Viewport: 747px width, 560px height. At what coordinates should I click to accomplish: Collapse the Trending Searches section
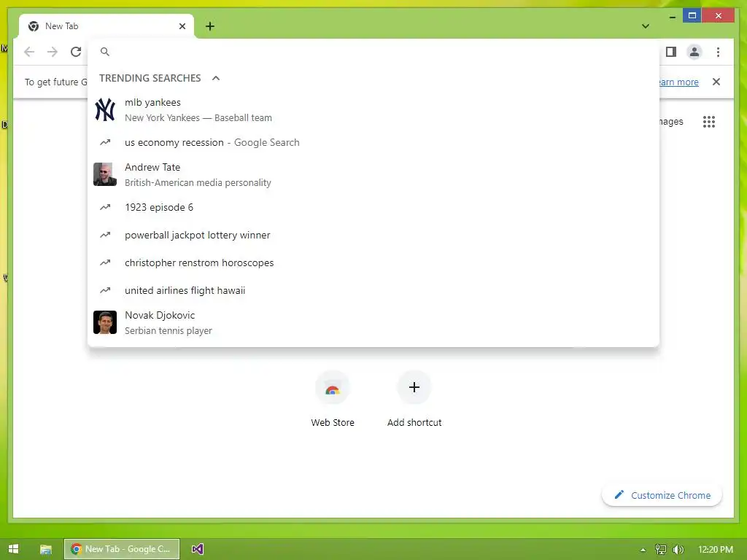tap(216, 78)
